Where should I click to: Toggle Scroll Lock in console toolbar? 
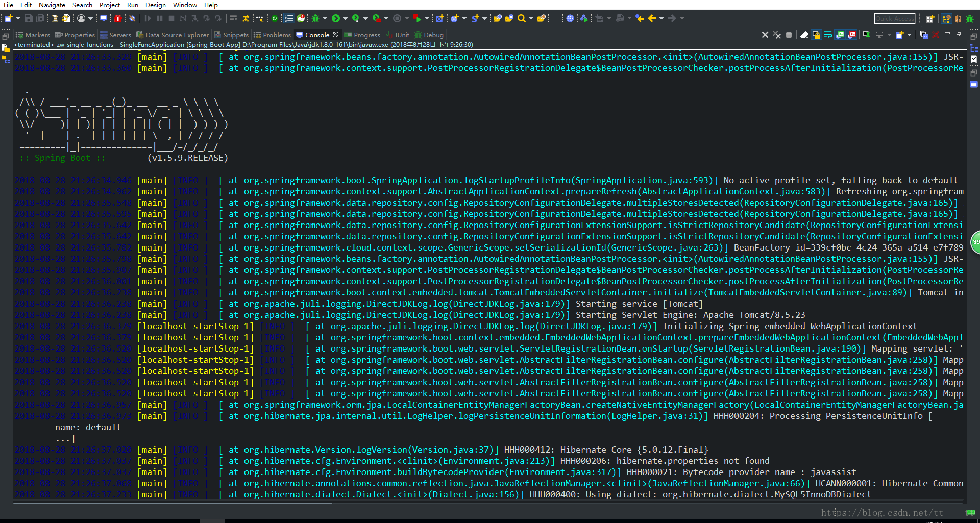[x=816, y=35]
